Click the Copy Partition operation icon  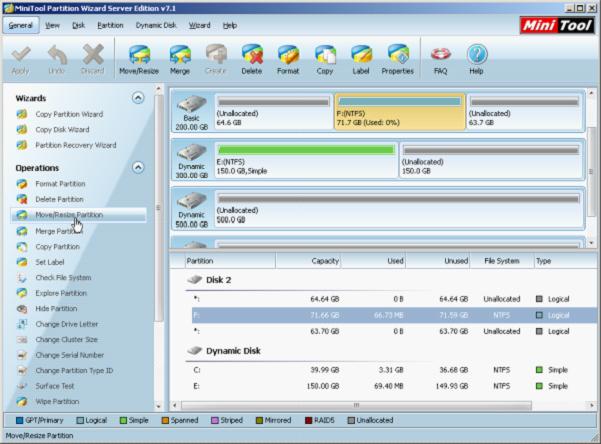[22, 247]
